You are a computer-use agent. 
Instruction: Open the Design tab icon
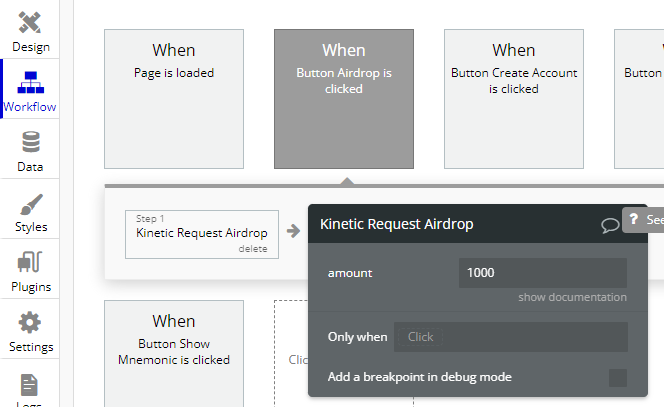(30, 23)
